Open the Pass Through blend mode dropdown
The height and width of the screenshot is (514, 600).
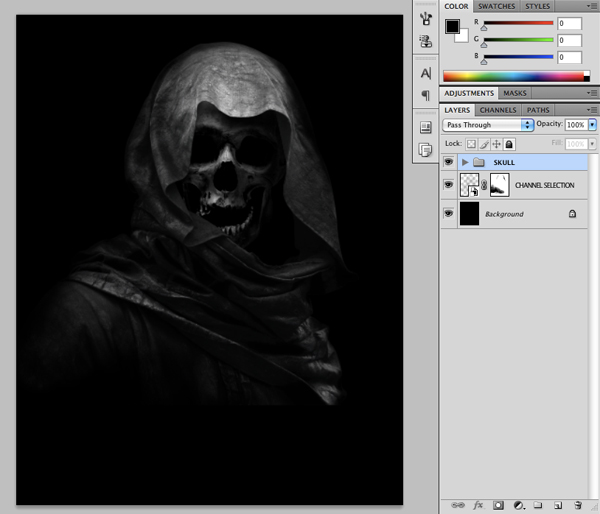(487, 125)
